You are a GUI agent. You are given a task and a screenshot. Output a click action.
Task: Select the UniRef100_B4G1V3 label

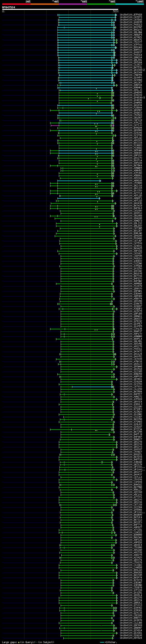131,30
